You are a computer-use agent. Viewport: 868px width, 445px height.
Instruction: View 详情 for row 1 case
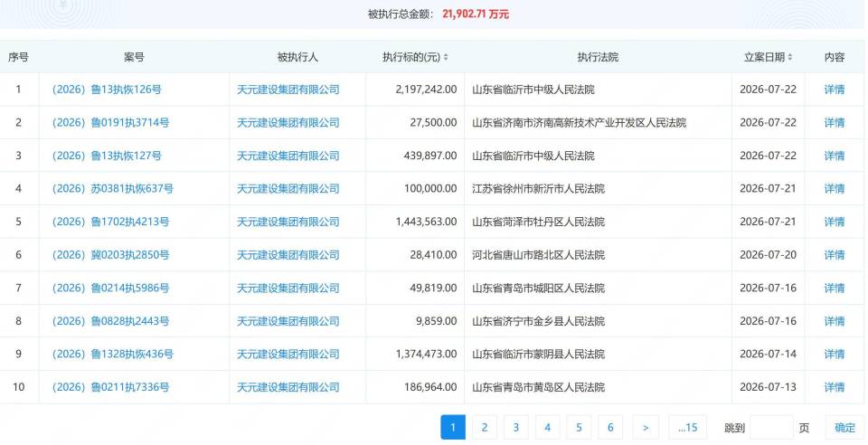[835, 90]
